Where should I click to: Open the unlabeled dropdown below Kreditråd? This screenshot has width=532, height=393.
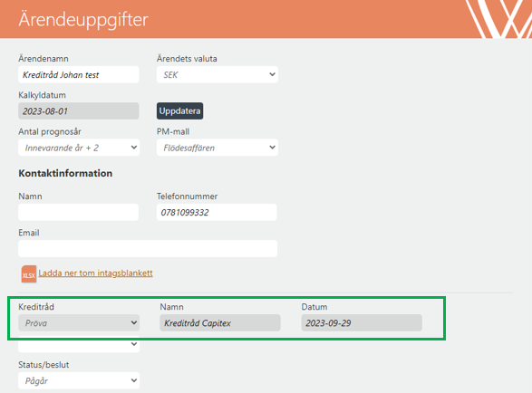(79, 344)
